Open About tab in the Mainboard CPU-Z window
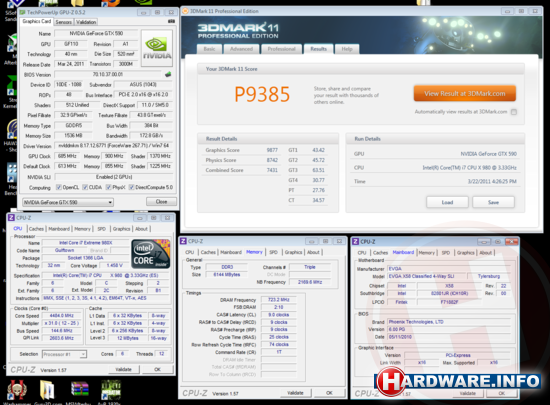The width and height of the screenshot is (550, 405). click(485, 252)
